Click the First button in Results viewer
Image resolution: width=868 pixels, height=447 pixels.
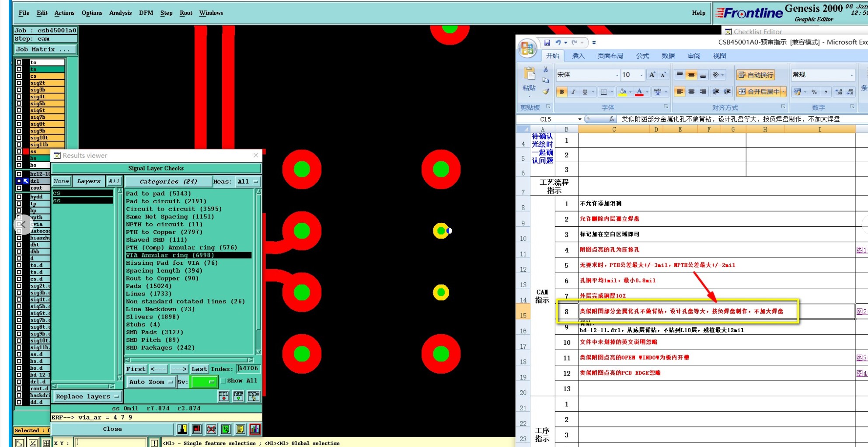click(x=136, y=369)
